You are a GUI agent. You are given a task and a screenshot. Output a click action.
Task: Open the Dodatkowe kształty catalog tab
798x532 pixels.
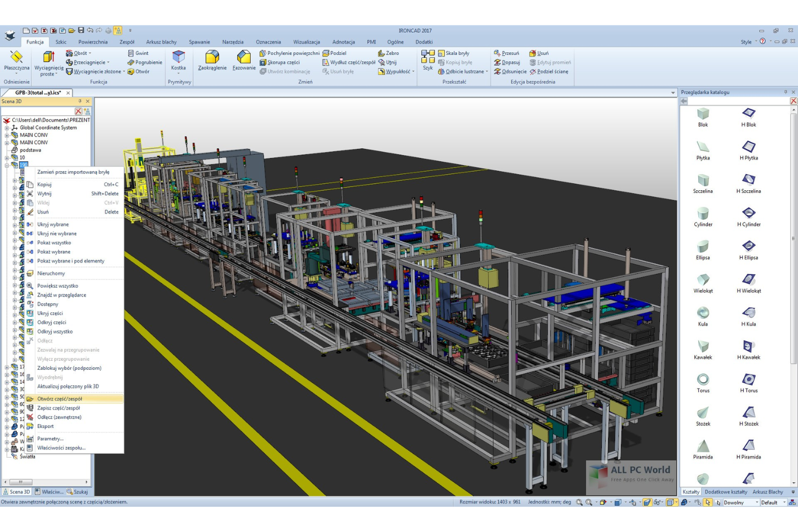coord(726,492)
